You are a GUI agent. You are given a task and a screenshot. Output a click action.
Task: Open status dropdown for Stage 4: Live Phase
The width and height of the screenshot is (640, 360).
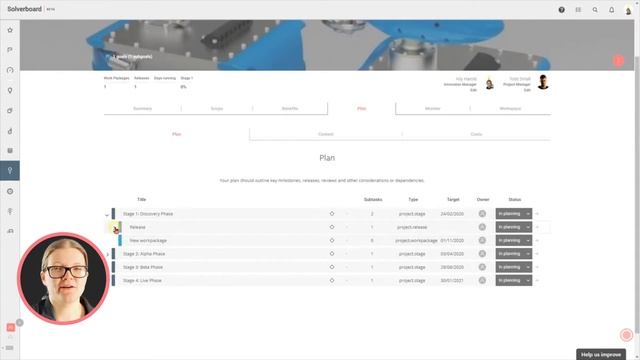click(x=513, y=280)
